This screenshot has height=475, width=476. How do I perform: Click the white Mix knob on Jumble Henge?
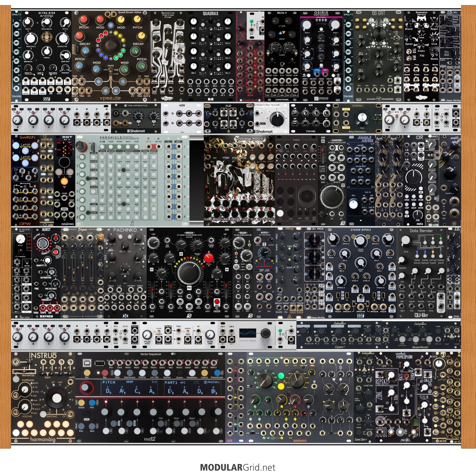(x=353, y=204)
